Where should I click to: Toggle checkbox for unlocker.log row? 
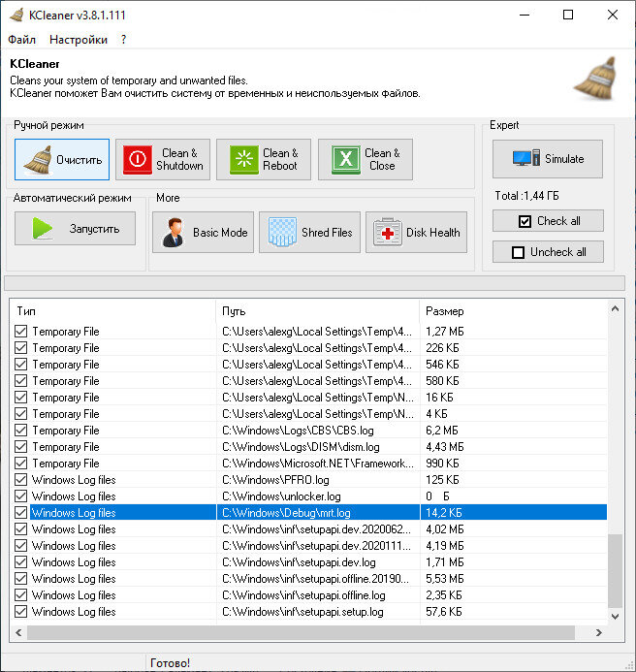(x=20, y=496)
